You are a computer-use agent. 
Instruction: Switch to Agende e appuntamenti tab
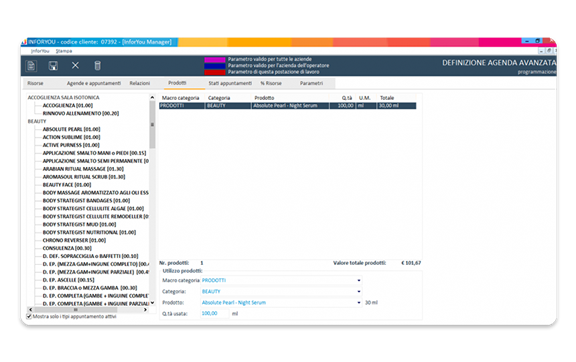tap(94, 83)
